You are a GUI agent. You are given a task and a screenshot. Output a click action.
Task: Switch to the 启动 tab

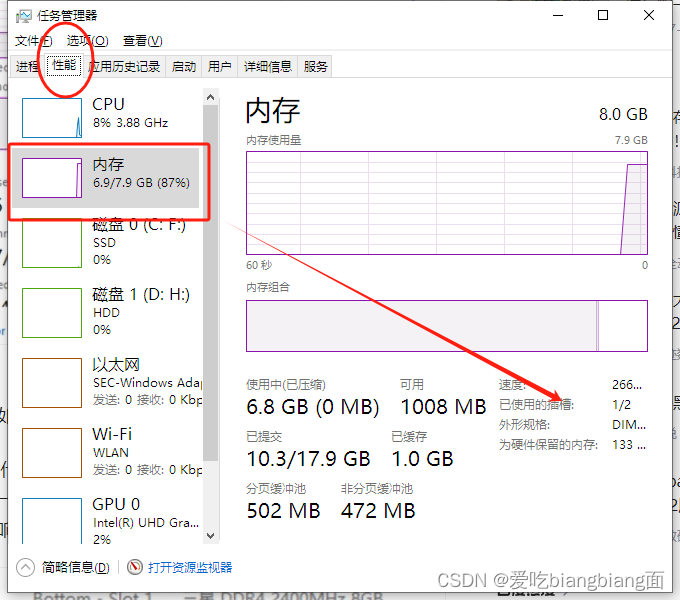(183, 66)
